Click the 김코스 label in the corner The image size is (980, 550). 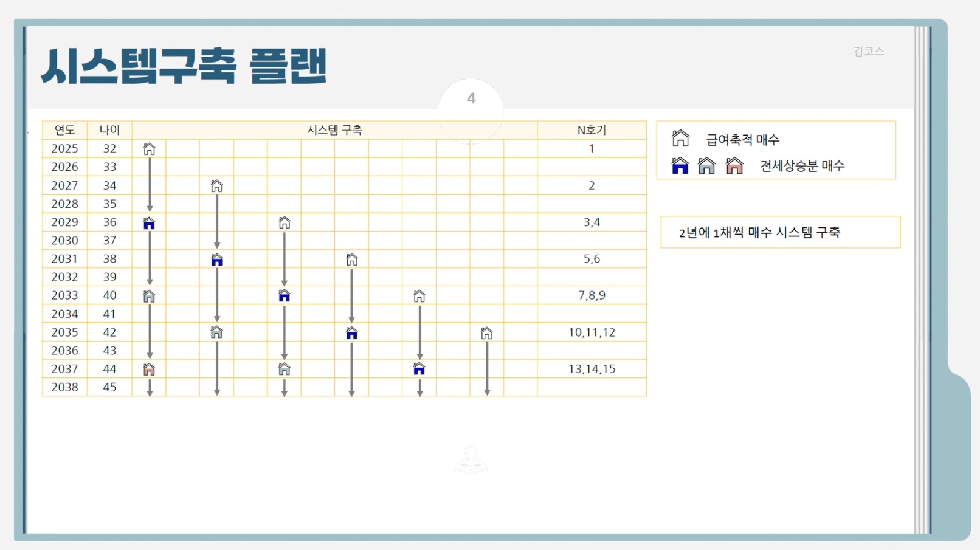coord(869,52)
